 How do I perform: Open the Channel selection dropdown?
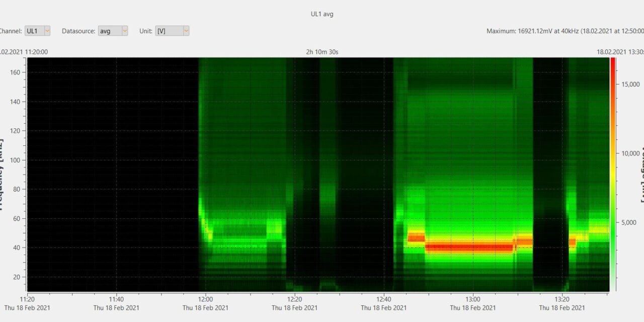38,31
